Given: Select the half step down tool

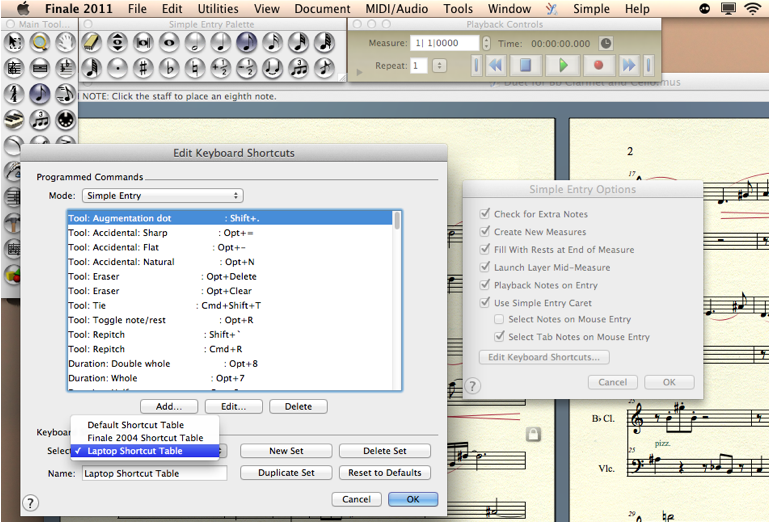Looking at the screenshot, I should click(x=247, y=68).
